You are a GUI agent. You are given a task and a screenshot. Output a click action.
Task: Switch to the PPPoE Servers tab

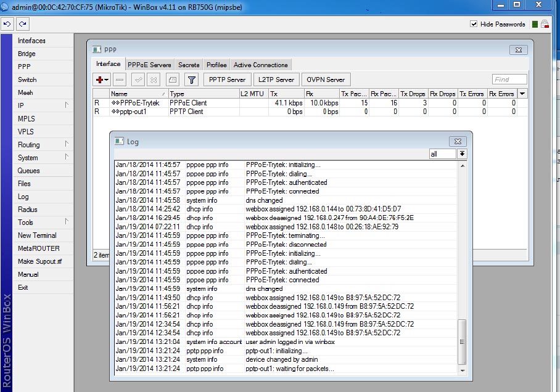[149, 65]
